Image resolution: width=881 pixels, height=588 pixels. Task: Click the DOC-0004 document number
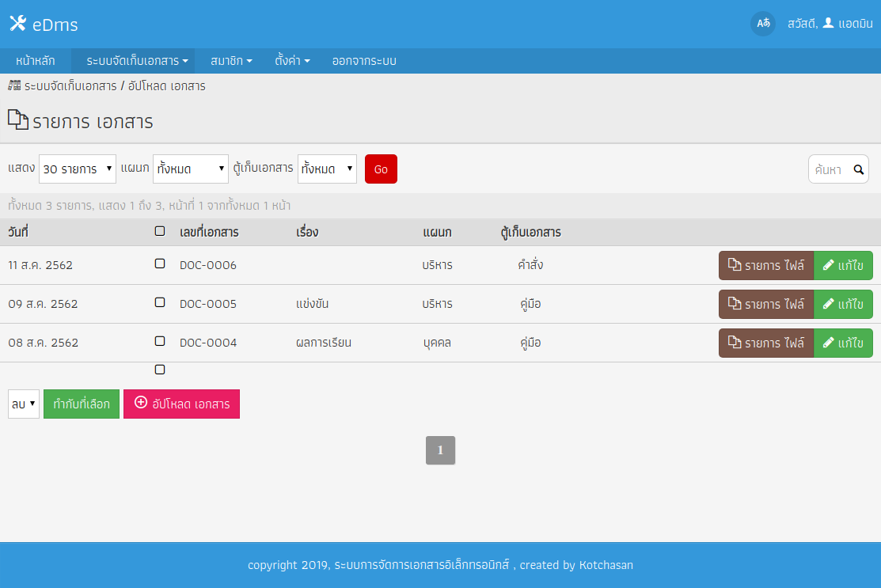pyautogui.click(x=208, y=343)
